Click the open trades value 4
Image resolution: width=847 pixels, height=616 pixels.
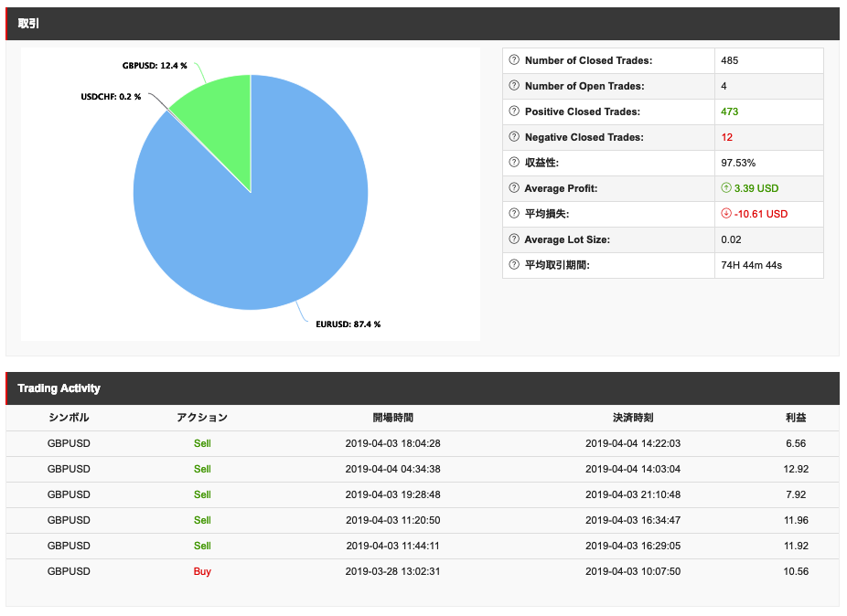(724, 86)
